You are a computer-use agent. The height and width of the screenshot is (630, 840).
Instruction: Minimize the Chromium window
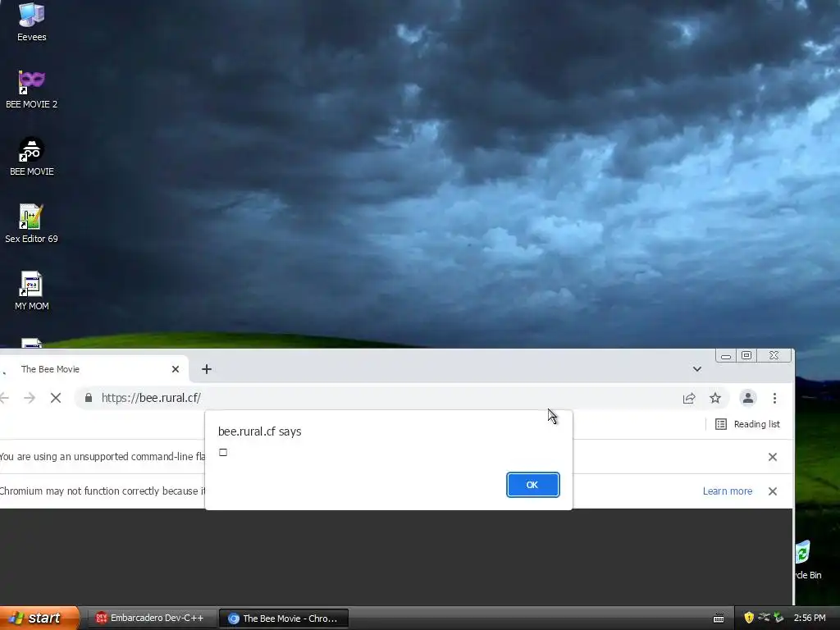pyautogui.click(x=726, y=356)
